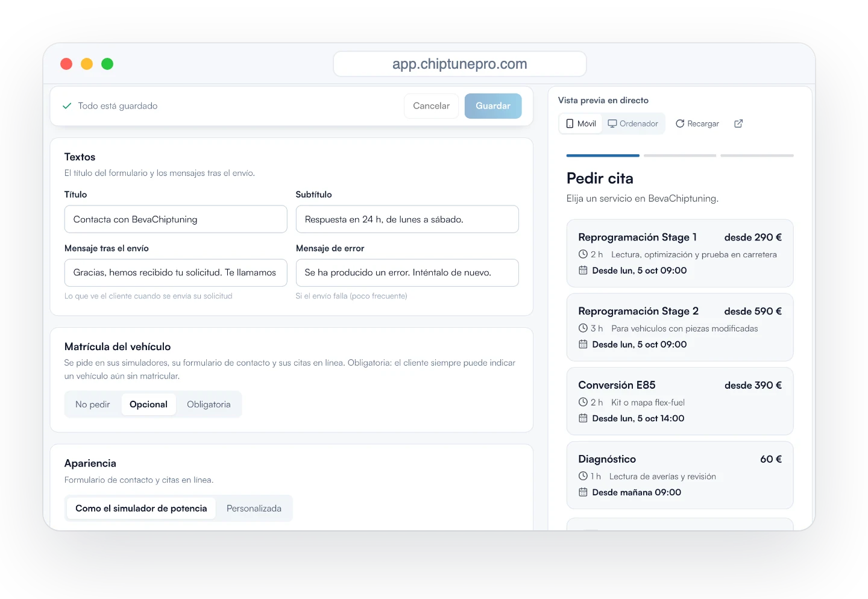Click the 'Desde lun, 5 oct 14:00' text
The width and height of the screenshot is (868, 599).
[638, 418]
